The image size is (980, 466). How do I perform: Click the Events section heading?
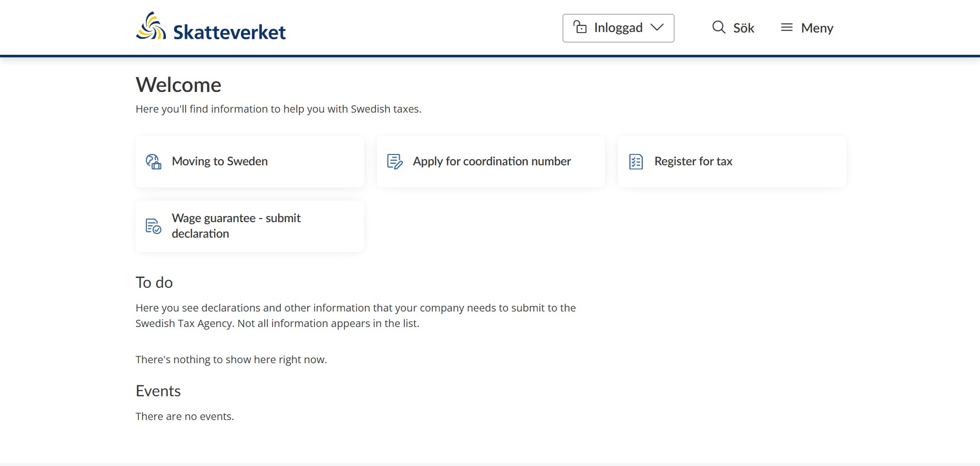pos(158,391)
